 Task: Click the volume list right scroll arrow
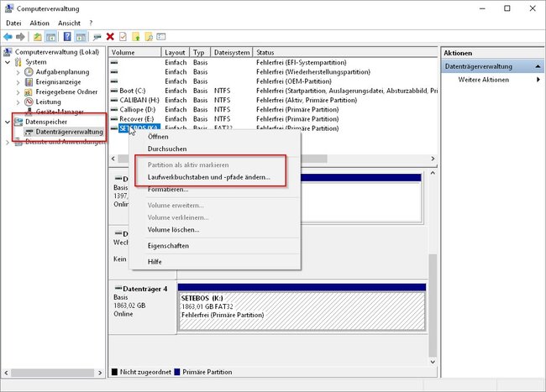(x=433, y=159)
